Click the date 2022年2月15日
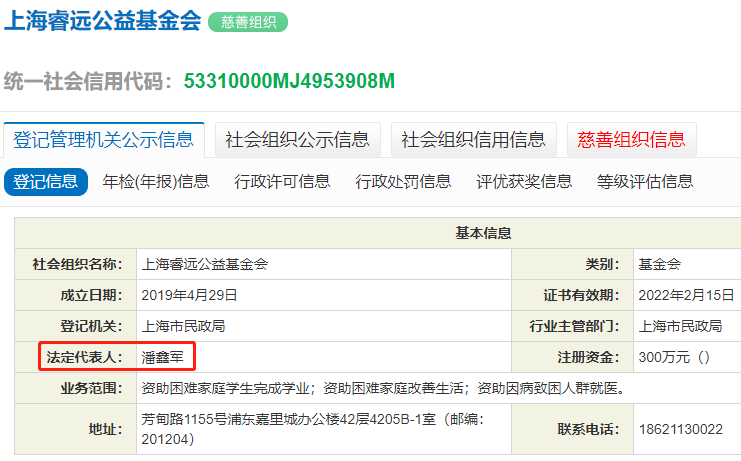Image resolution: width=741 pixels, height=461 pixels. coord(686,295)
